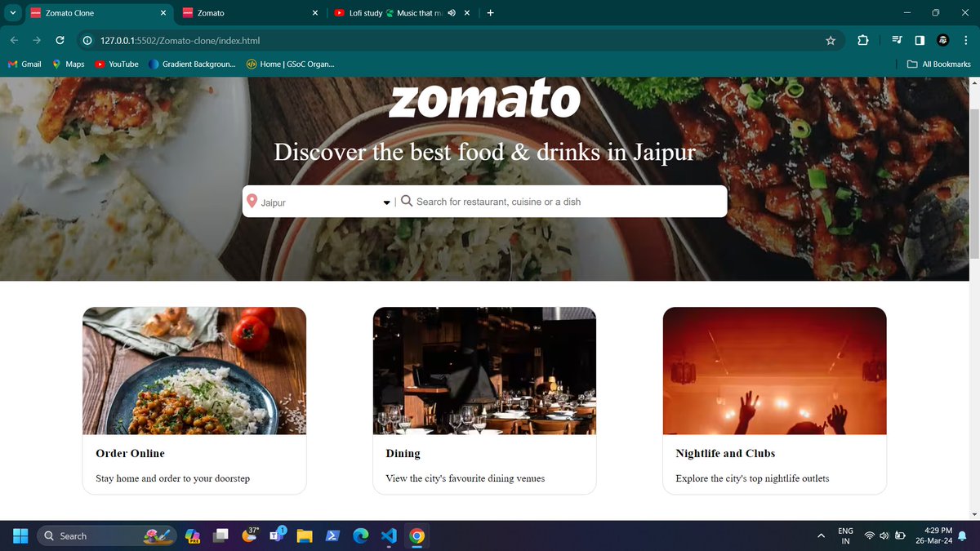This screenshot has width=980, height=551.
Task: Open the media controls icon in Chrome toolbar
Action: point(897,40)
